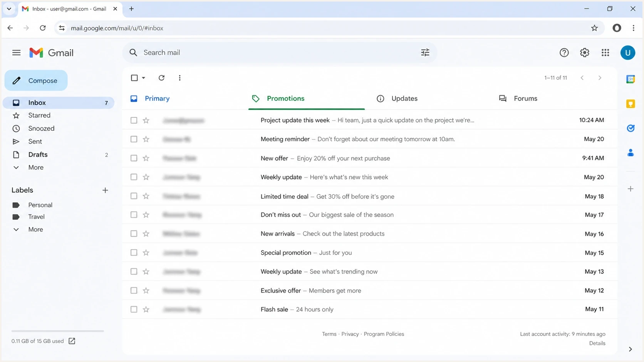The width and height of the screenshot is (644, 362).
Task: Open Google Keep side panel
Action: pos(630,104)
